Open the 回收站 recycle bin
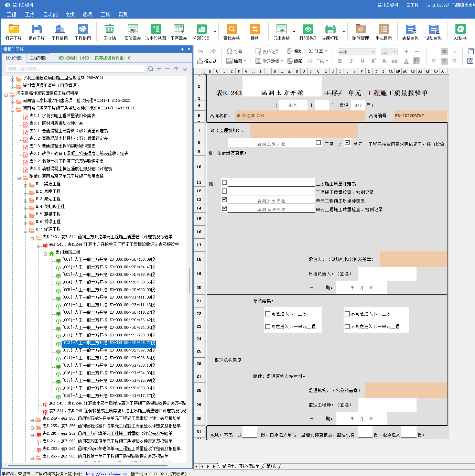The image size is (475, 476). [x=109, y=32]
